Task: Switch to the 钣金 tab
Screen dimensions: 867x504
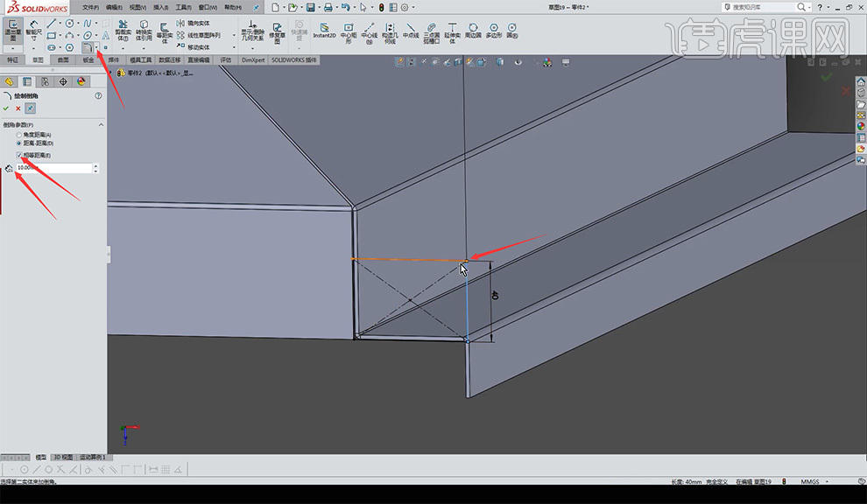Action: [88, 60]
